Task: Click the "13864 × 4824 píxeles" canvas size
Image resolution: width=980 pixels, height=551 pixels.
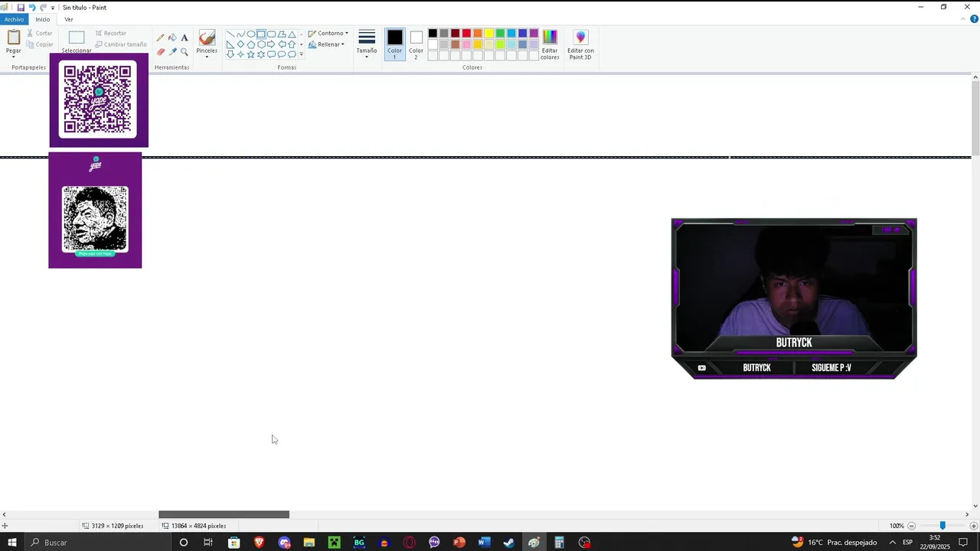Action: point(198,526)
